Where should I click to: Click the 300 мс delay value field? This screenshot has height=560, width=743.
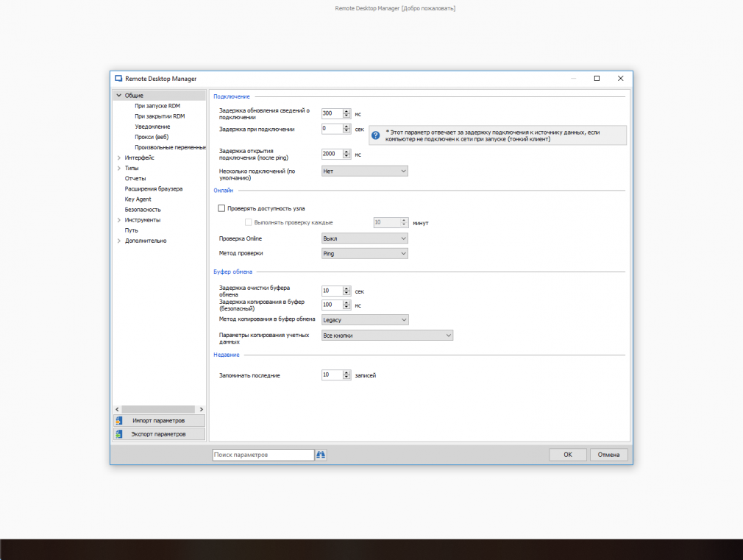333,113
